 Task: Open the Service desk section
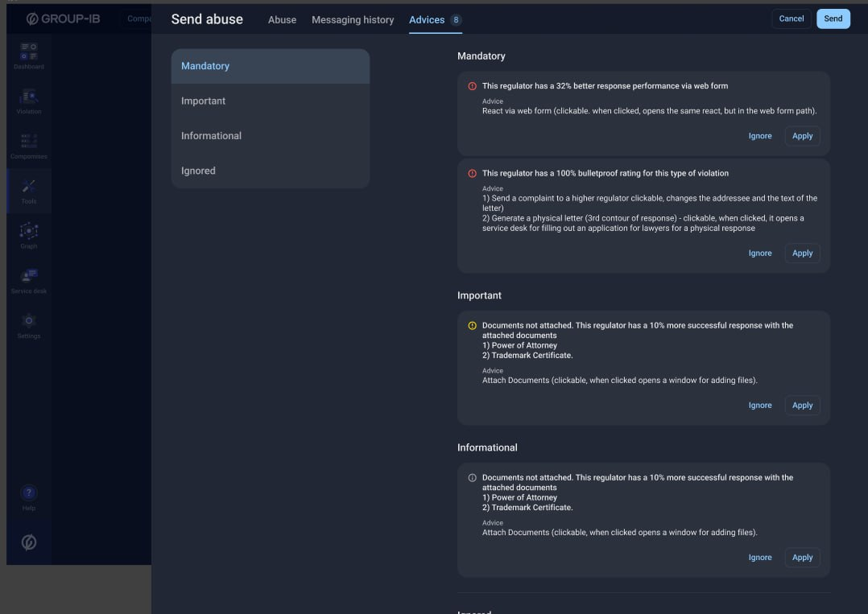[29, 278]
